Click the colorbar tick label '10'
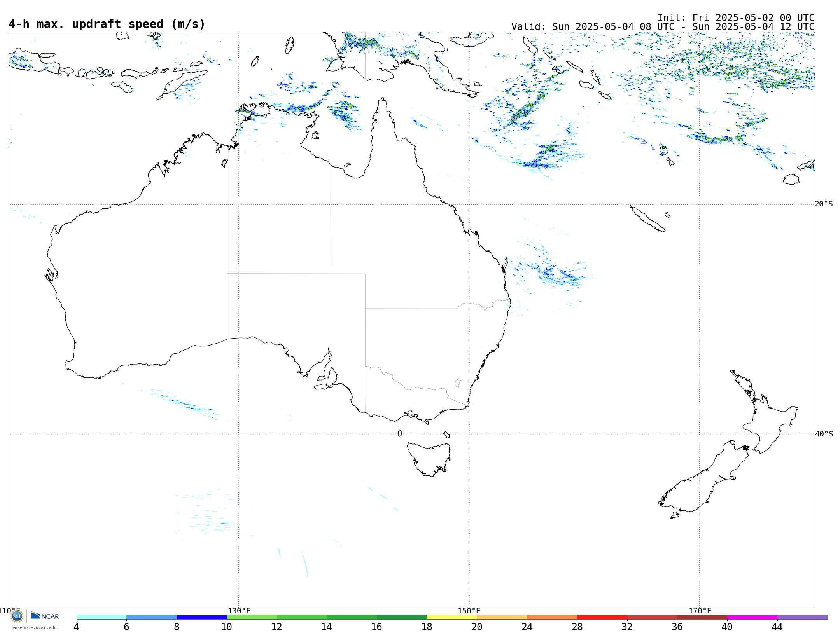 tap(227, 627)
